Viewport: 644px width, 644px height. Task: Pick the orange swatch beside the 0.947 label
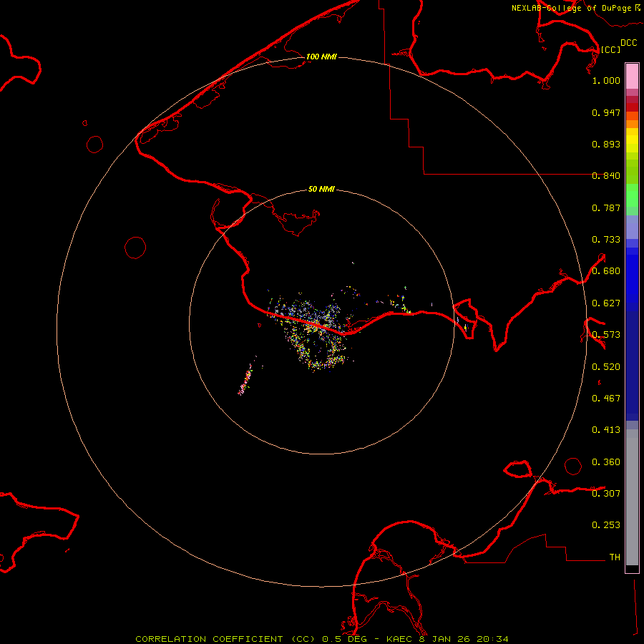[632, 116]
